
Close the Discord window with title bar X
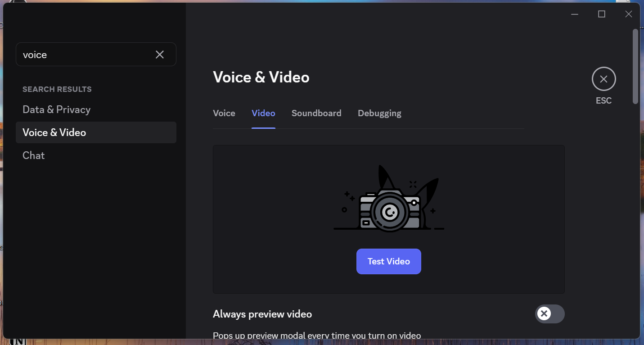(x=629, y=14)
